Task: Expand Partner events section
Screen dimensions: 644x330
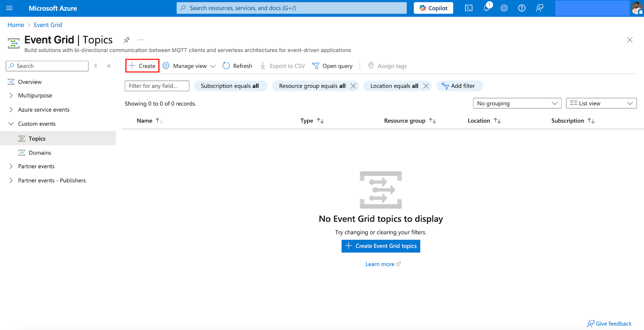Action: (11, 167)
